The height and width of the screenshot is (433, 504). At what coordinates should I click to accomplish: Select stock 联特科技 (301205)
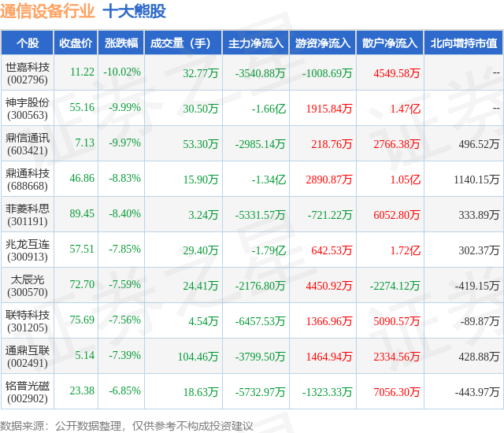28,321
